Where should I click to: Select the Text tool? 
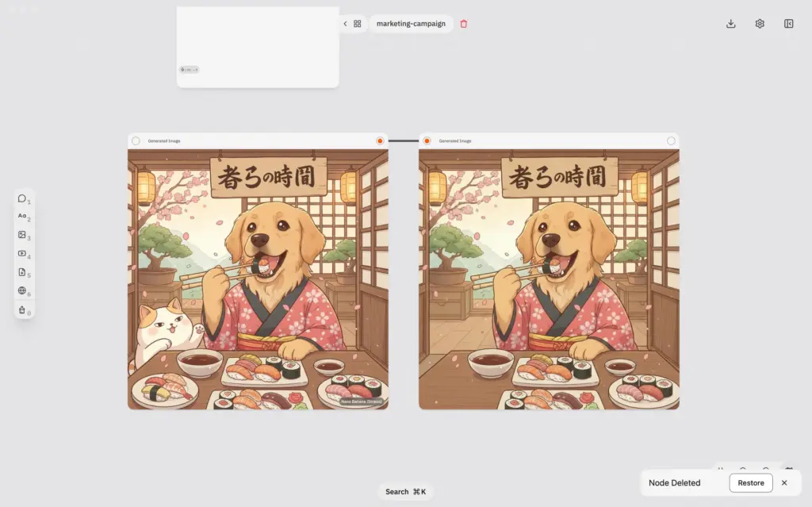click(x=21, y=215)
